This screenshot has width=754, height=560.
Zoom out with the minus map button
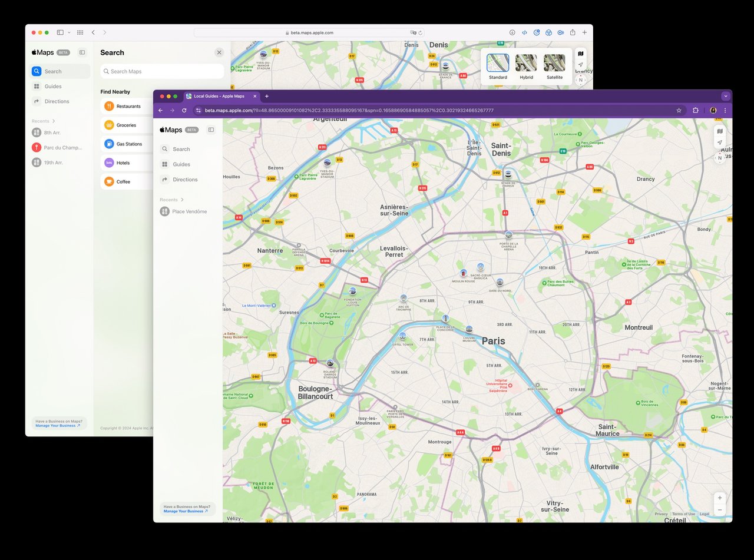point(720,510)
